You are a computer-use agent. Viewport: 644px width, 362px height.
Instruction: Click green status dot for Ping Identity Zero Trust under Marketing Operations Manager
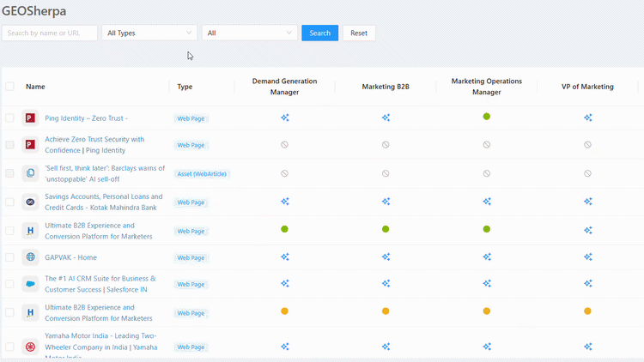(x=487, y=117)
